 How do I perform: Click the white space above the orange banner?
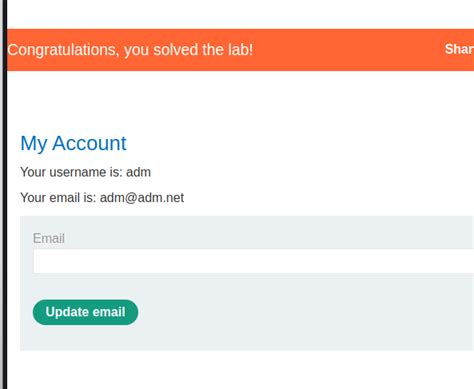click(x=240, y=14)
